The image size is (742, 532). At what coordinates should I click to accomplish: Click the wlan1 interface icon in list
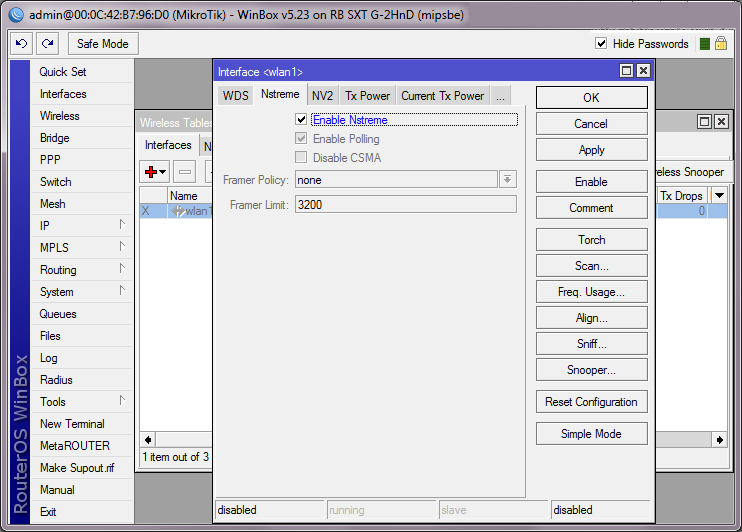[x=178, y=211]
